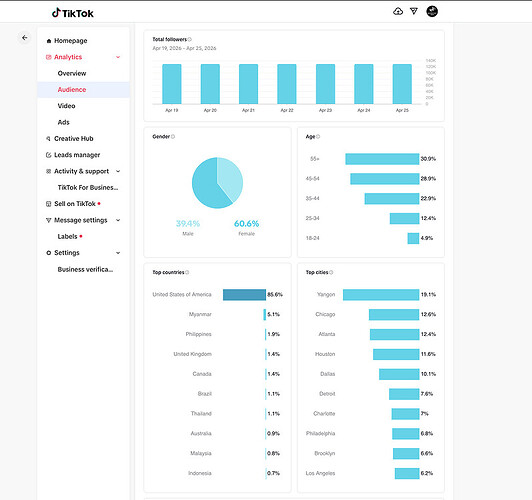Click the 39.4% Male value
This screenshot has width=532, height=500.
[x=188, y=224]
